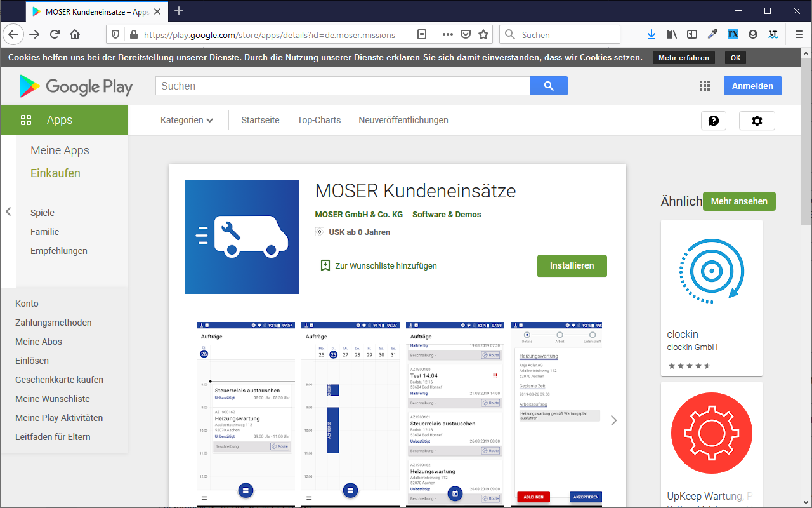This screenshot has width=812, height=508.
Task: Click the browser home icon
Action: point(75,35)
